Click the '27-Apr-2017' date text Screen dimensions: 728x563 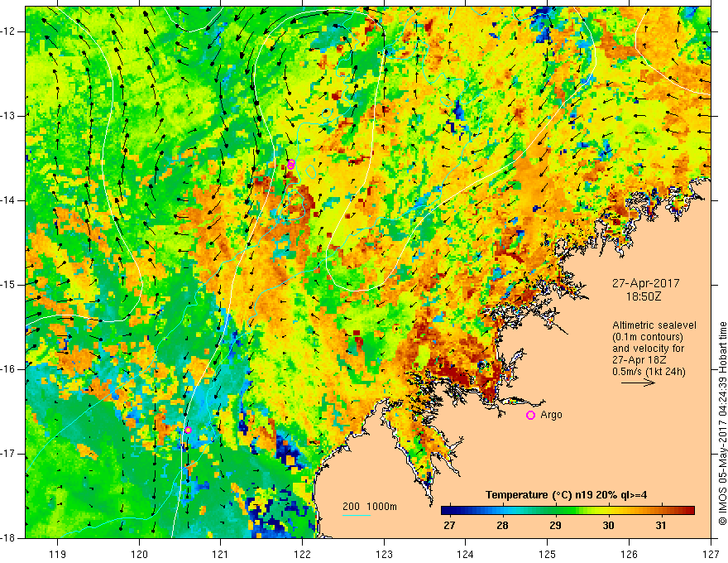(x=646, y=283)
